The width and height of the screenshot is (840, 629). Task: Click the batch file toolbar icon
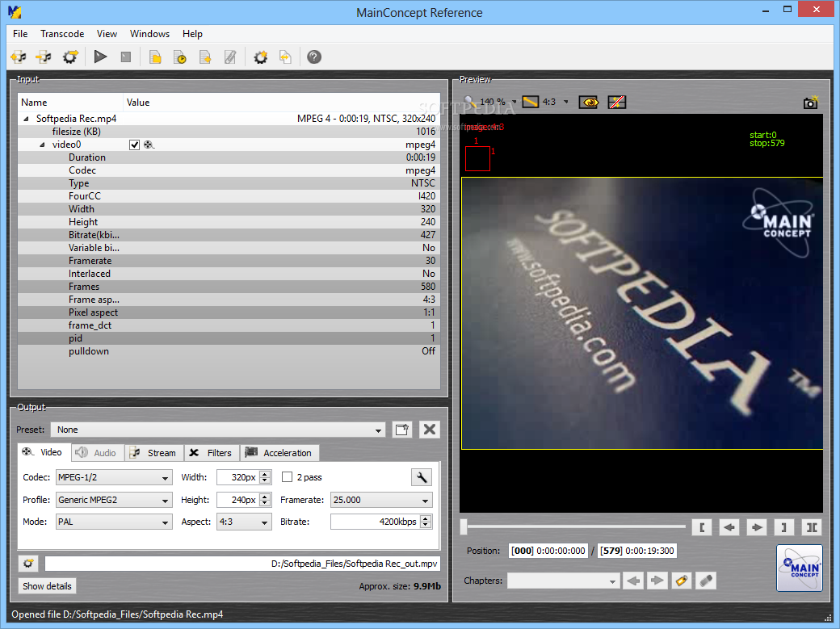pyautogui.click(x=155, y=57)
